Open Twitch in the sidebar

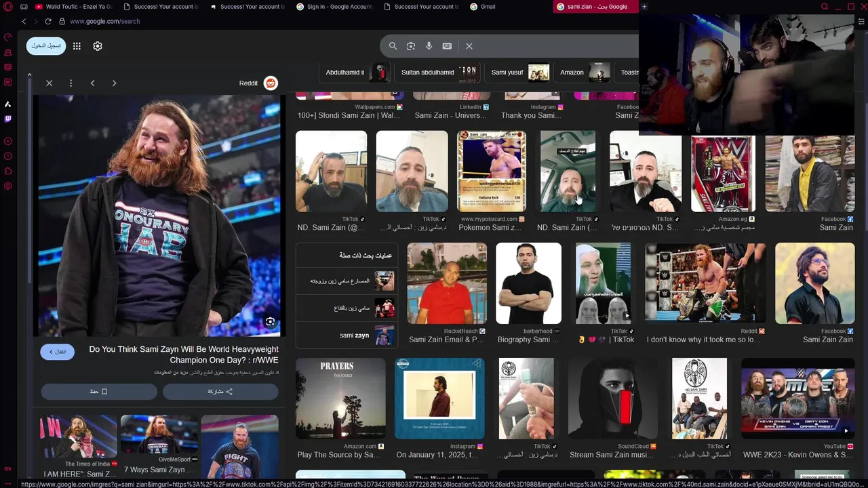pos(8,119)
